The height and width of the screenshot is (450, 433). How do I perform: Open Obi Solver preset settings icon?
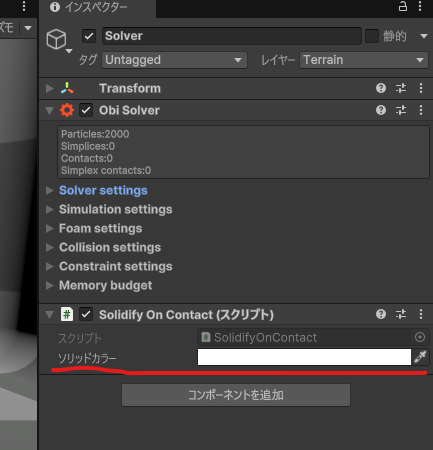pos(401,110)
